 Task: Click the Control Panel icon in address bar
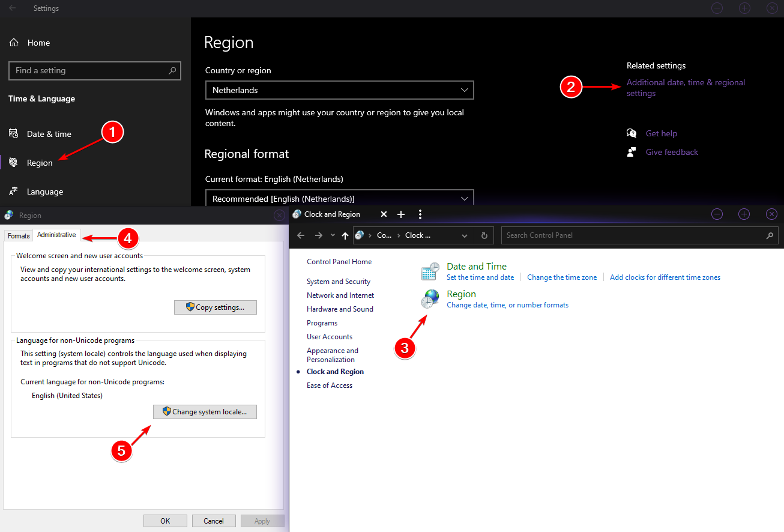tap(360, 235)
